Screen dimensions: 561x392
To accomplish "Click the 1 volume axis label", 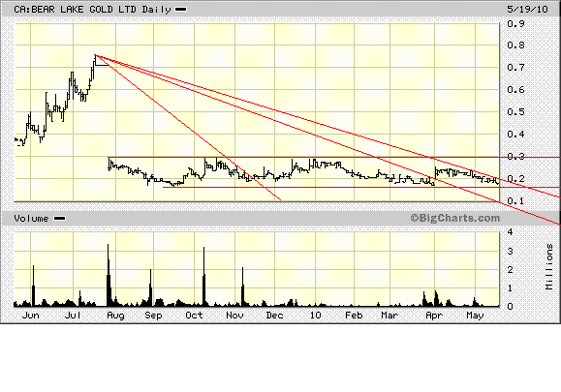I will [511, 288].
